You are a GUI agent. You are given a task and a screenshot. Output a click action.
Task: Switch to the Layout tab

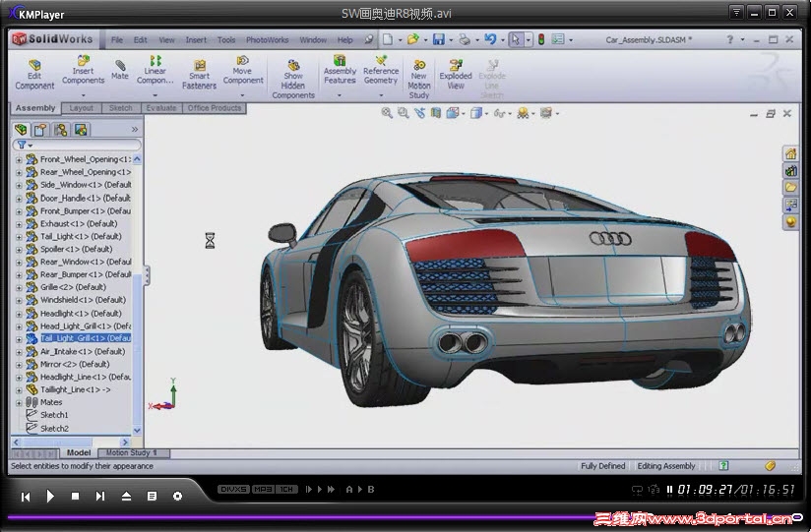click(x=82, y=108)
